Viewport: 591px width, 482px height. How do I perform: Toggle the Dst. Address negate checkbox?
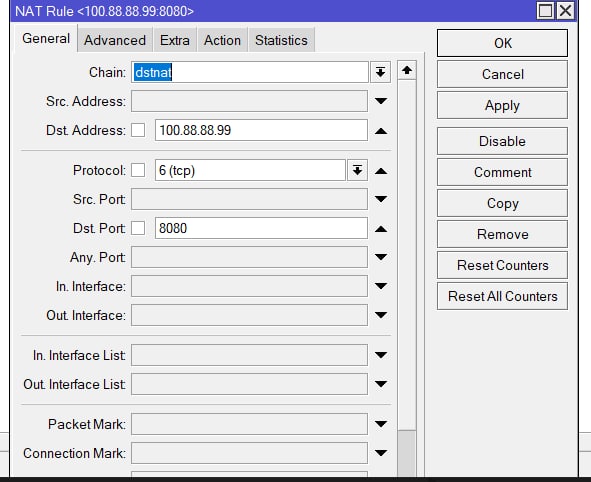[x=138, y=130]
